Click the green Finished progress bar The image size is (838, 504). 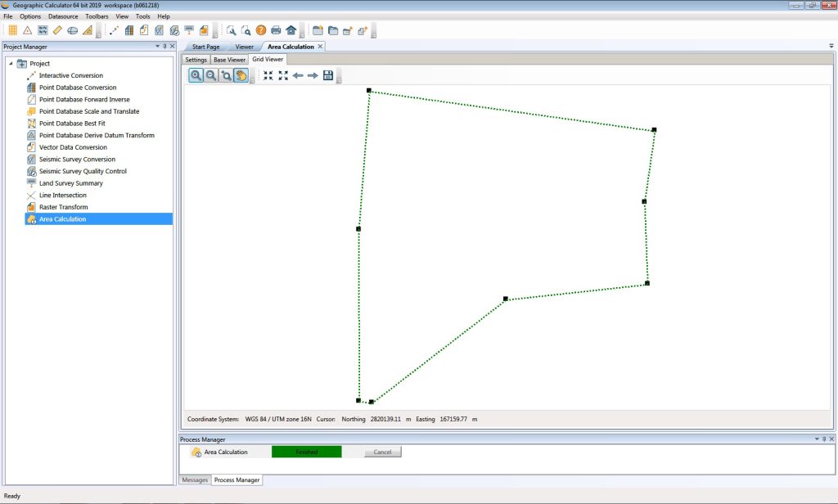tap(306, 452)
